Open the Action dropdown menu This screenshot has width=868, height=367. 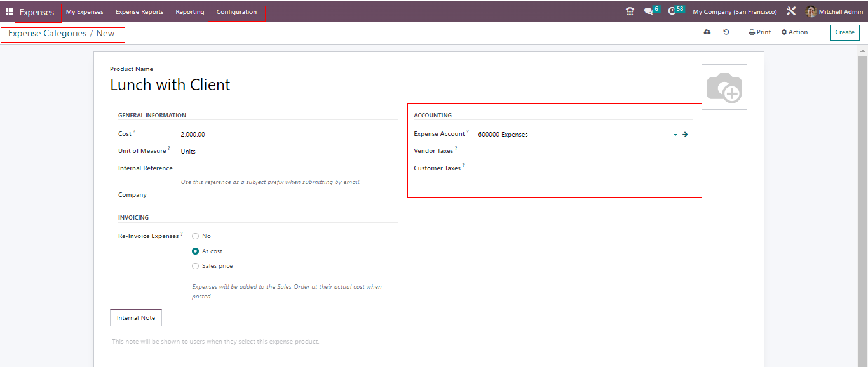point(794,32)
